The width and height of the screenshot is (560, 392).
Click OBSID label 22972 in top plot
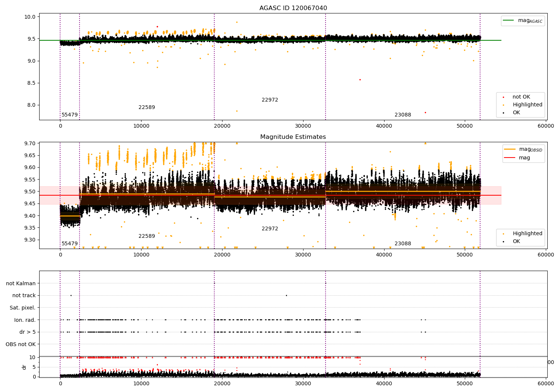(270, 100)
